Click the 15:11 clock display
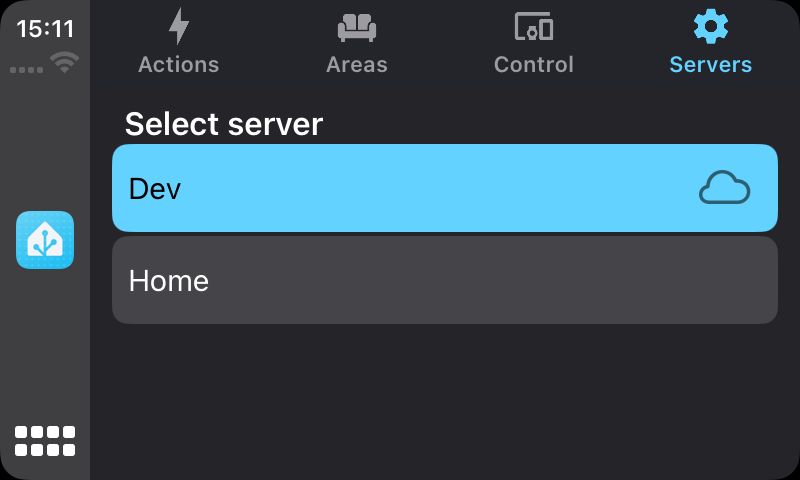 [45, 29]
